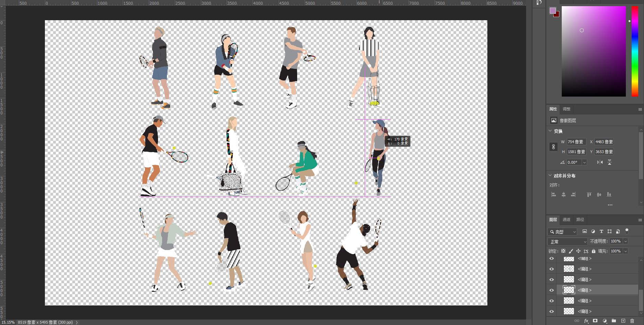Filter layers by smart objects icon
Screen dimensions: 644x325
(x=618, y=232)
